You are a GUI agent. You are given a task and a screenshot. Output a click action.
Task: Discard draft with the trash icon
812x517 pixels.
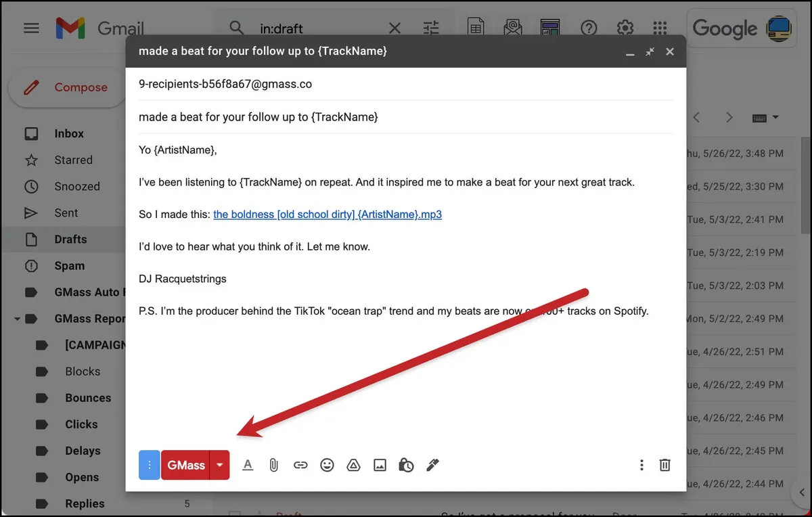coord(665,465)
